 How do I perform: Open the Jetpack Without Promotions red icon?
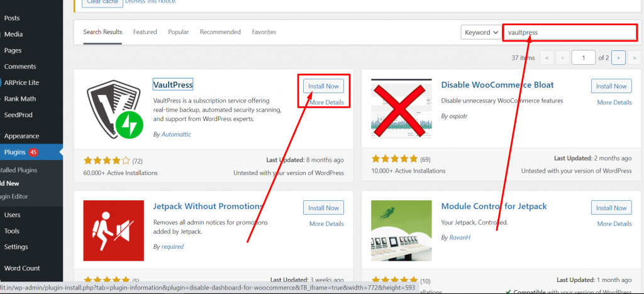(113, 230)
